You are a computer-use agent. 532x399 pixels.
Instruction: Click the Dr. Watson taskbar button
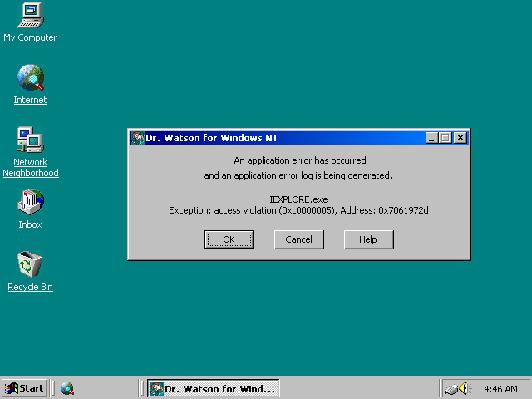point(214,388)
